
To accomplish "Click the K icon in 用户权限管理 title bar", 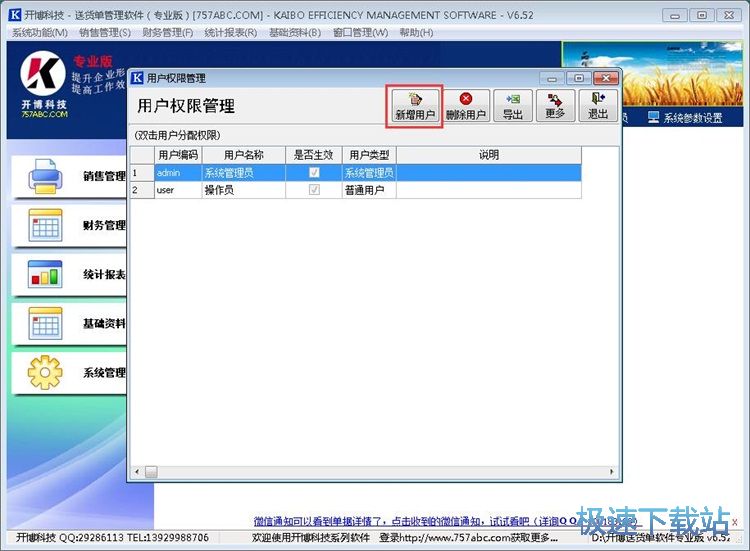I will click(137, 78).
